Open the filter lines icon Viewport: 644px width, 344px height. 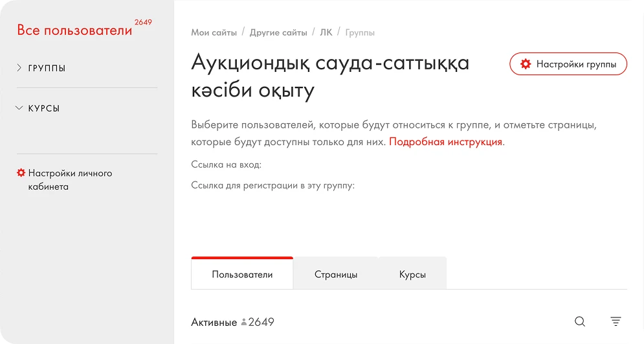point(616,321)
